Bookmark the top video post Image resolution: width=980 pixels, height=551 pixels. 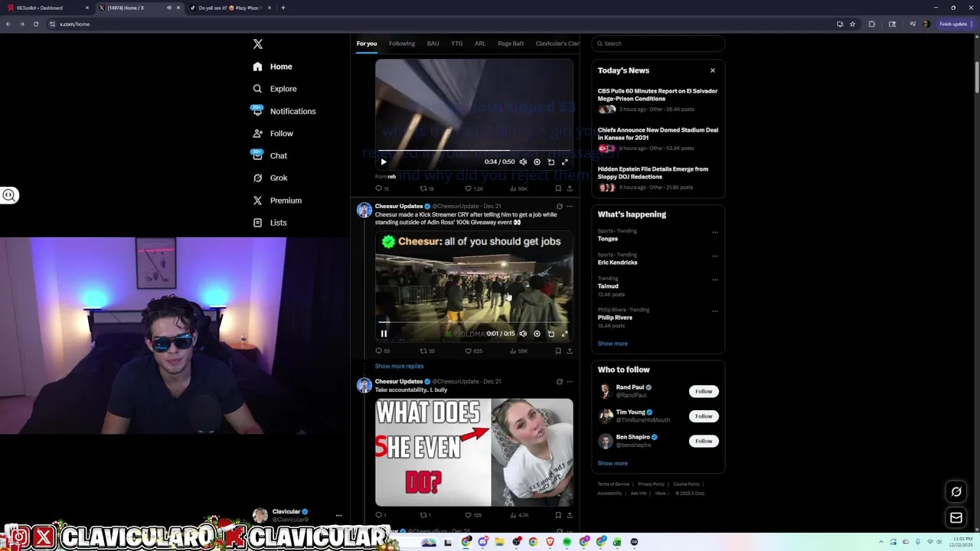click(558, 188)
